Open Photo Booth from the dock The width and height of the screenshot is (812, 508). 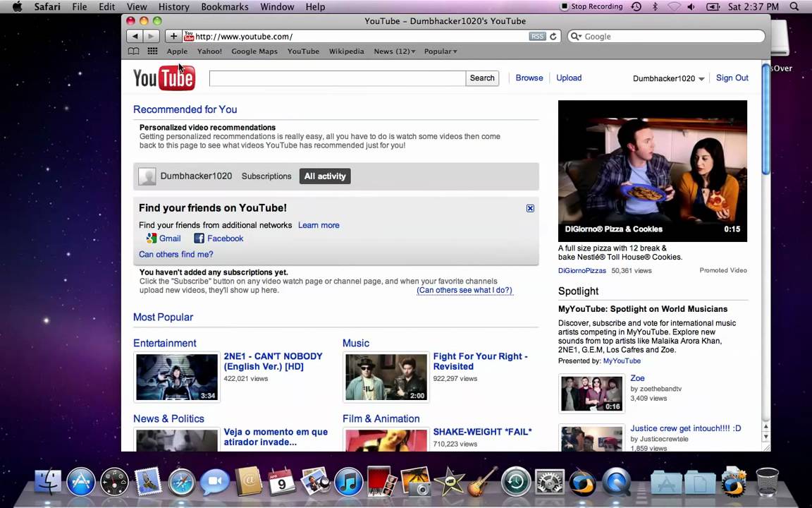point(381,482)
